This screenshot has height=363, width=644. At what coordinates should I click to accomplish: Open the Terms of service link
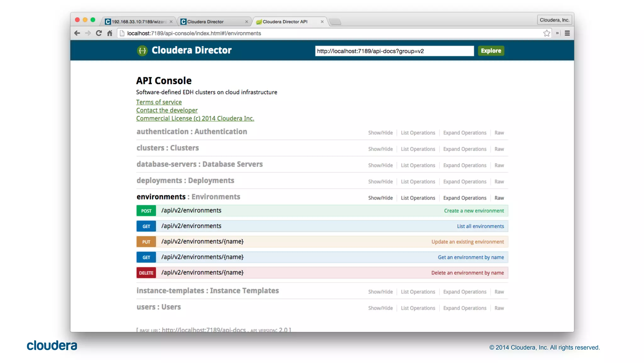tap(159, 102)
